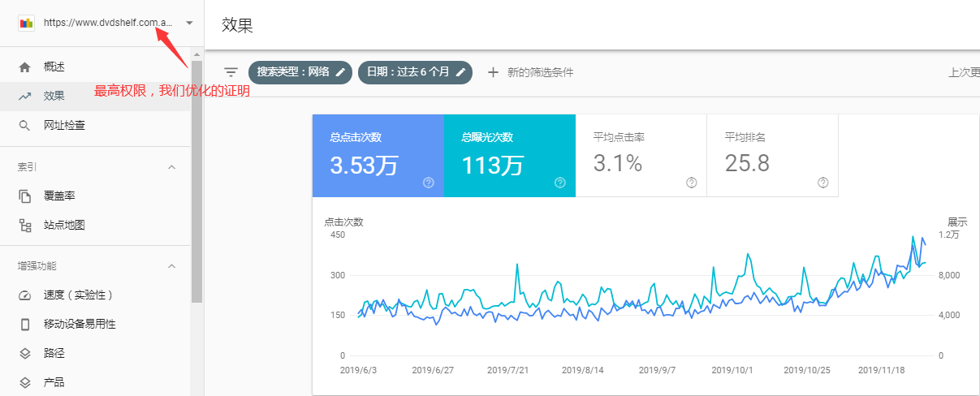
Task: Click the 2019/6/27 axis date label
Action: point(434,370)
